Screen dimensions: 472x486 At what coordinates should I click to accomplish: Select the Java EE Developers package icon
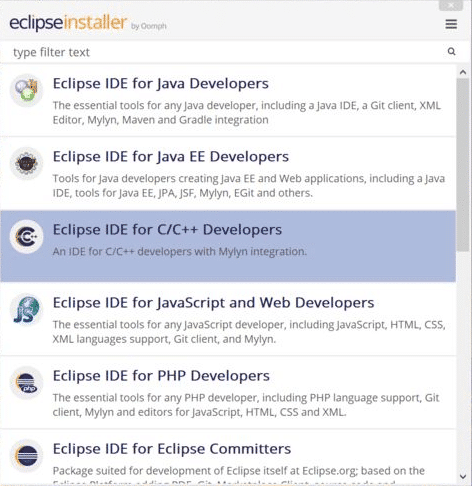(x=26, y=163)
